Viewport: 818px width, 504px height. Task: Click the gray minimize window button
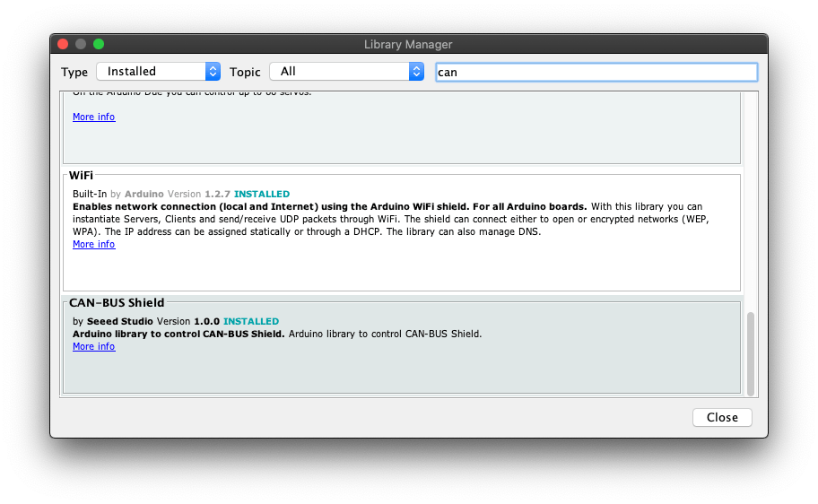point(81,44)
